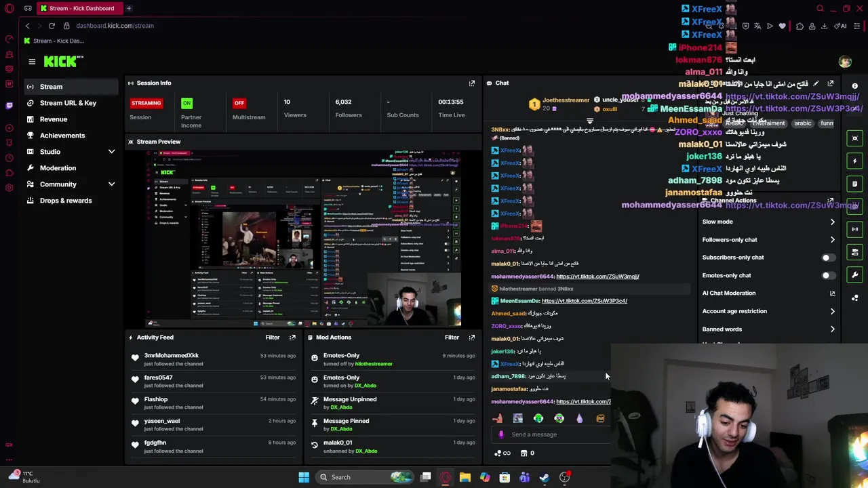Click 3mrMohammedXkk in Activity Feed
Viewport: 868px width, 488px height.
click(x=171, y=355)
